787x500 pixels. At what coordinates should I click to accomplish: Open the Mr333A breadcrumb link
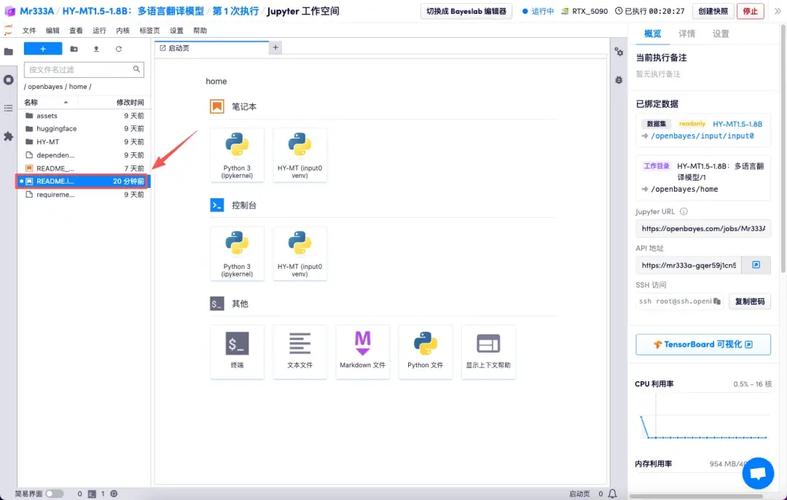(x=37, y=11)
